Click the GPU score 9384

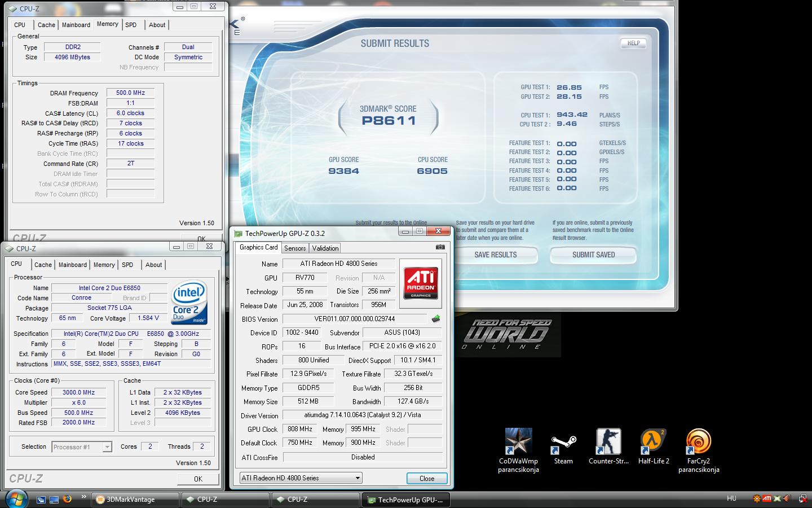343,171
